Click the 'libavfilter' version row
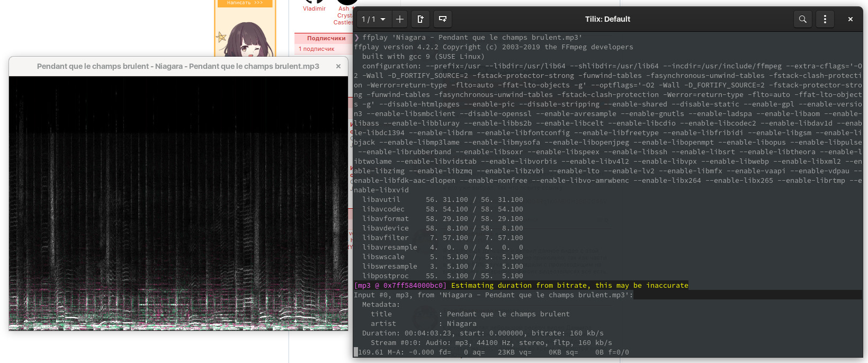The image size is (868, 363). [x=443, y=237]
